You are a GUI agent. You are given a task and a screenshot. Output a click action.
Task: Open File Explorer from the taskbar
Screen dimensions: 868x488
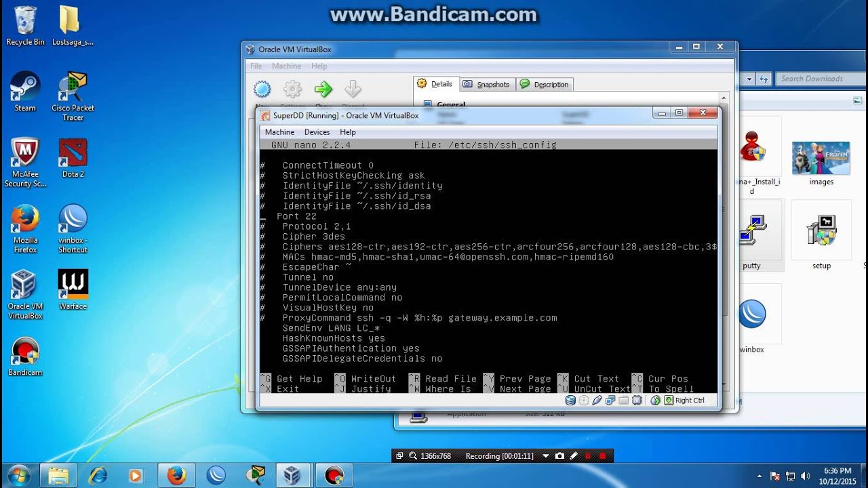(x=59, y=476)
